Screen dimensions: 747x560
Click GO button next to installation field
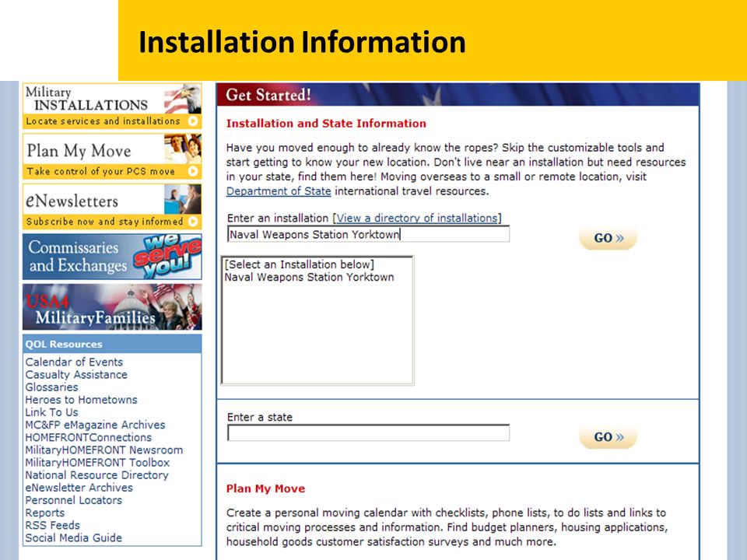pyautogui.click(x=608, y=238)
